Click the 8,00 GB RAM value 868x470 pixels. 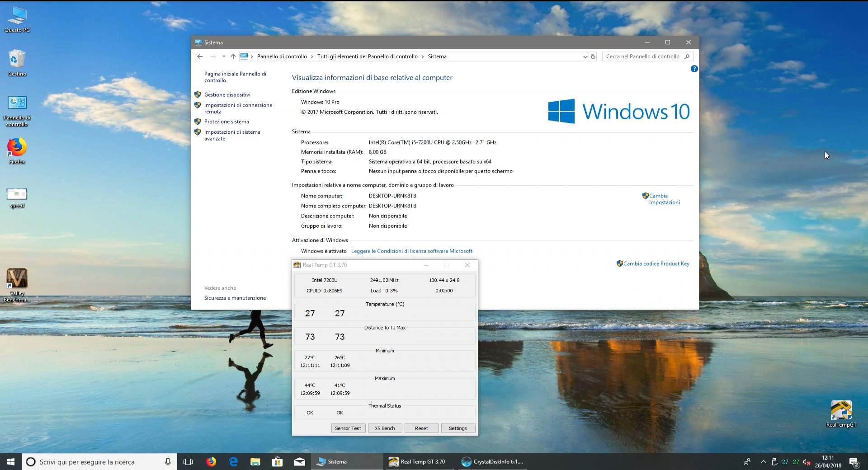pos(377,152)
